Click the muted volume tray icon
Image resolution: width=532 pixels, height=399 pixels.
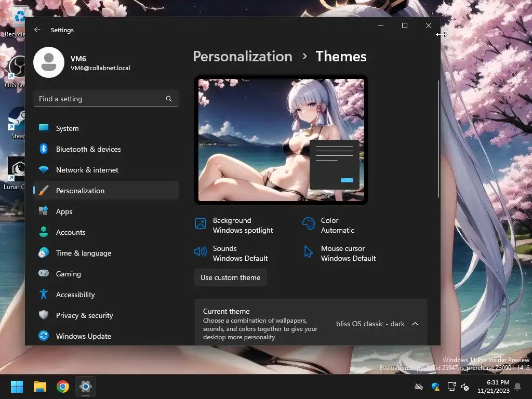click(465, 387)
